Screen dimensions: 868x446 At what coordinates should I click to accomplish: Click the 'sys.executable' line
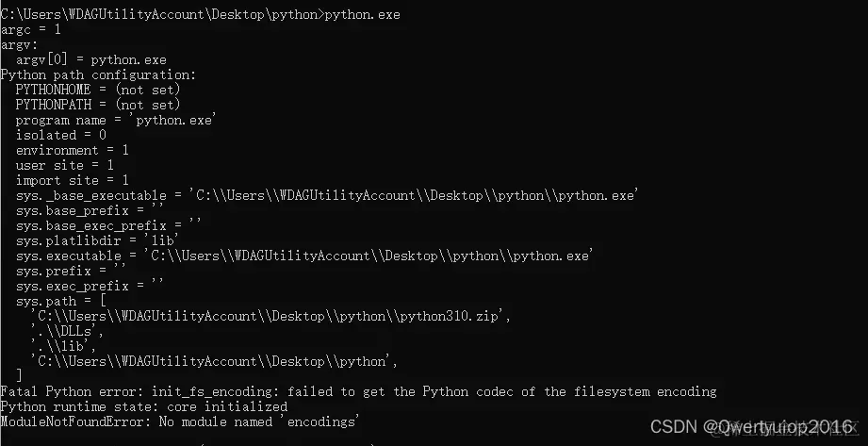tap(304, 256)
